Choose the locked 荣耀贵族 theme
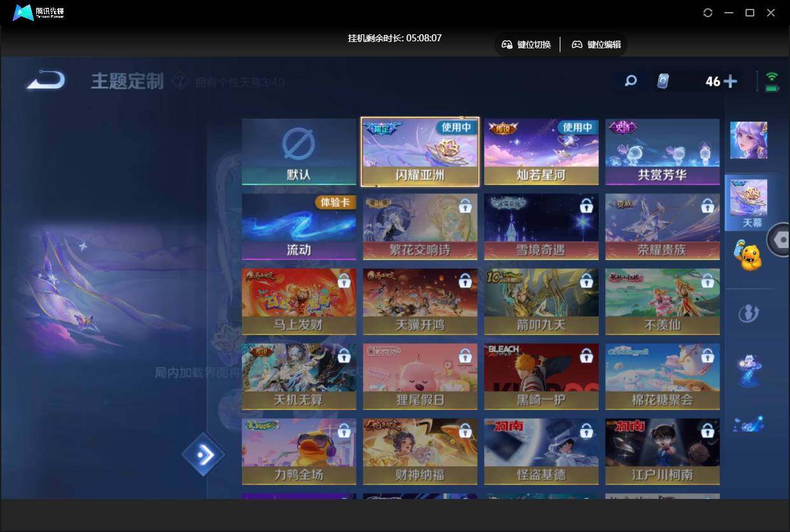790x532 pixels. (663, 227)
